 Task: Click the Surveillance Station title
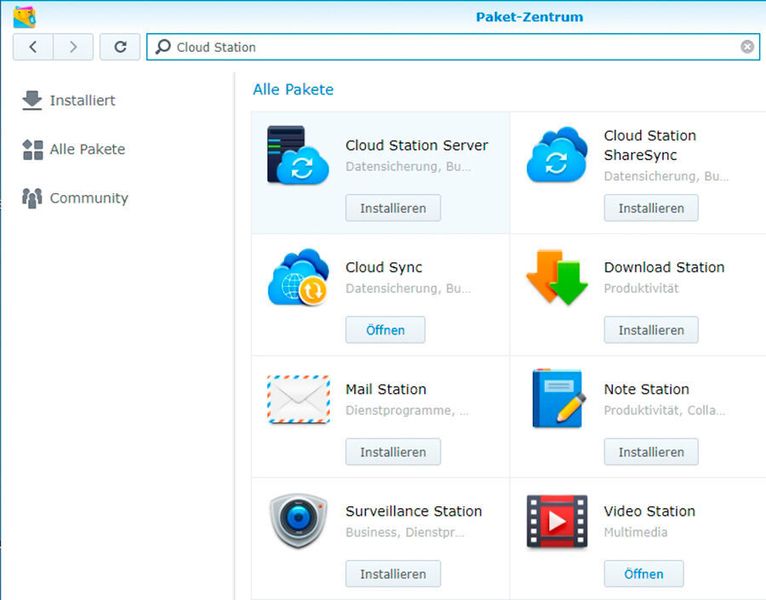tap(414, 511)
